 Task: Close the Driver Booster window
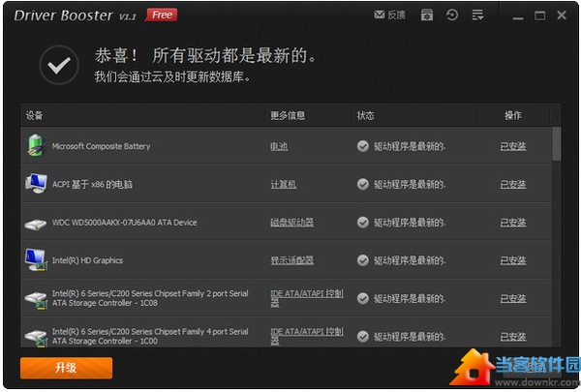[x=562, y=15]
